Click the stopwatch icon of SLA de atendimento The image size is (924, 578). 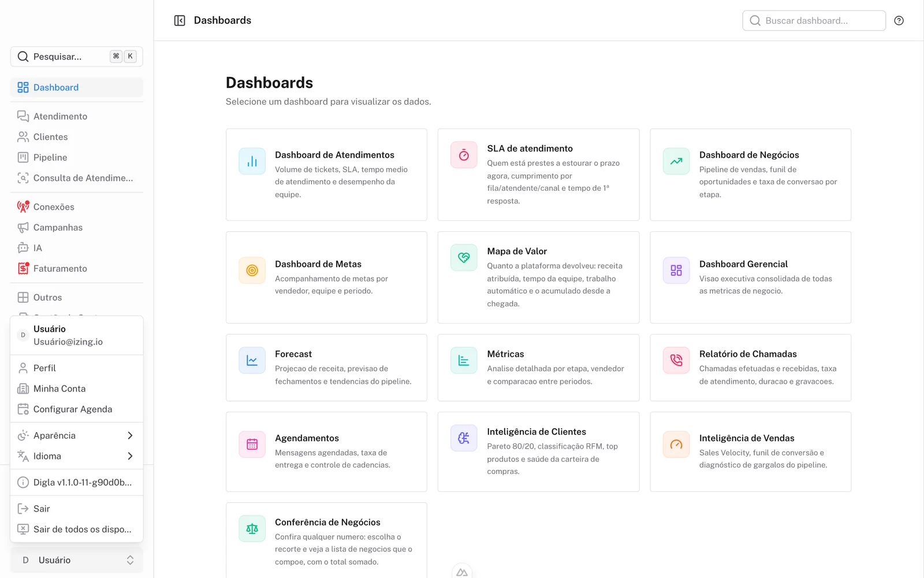click(x=464, y=155)
